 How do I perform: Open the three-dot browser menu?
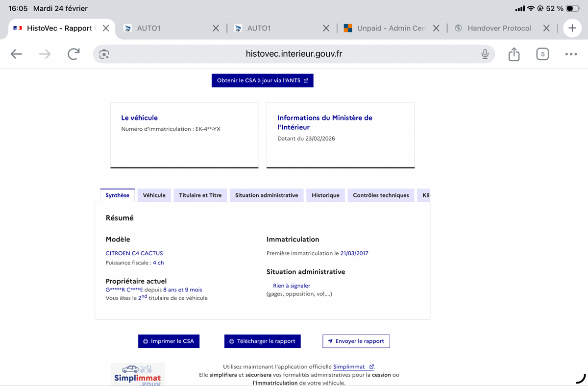571,54
